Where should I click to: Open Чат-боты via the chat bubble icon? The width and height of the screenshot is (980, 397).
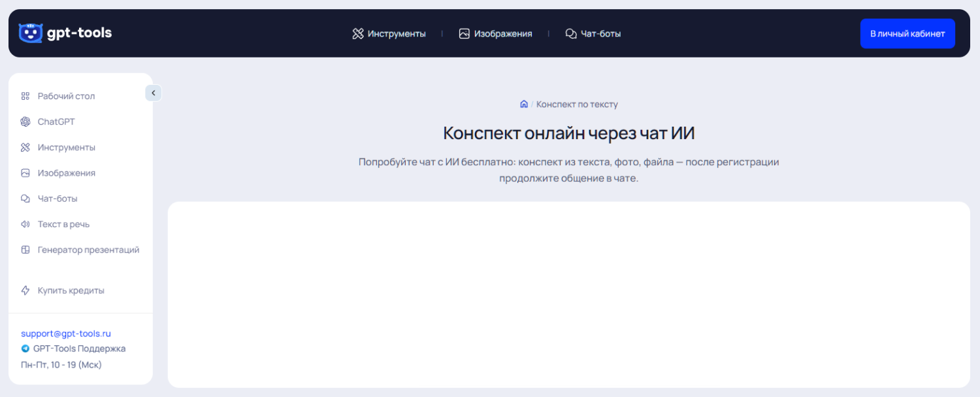[x=25, y=198]
